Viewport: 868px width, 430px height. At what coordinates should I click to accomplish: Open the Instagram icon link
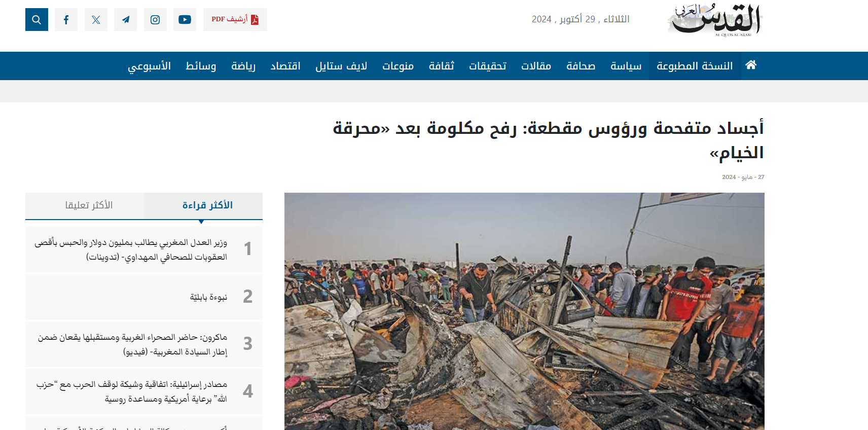[155, 19]
